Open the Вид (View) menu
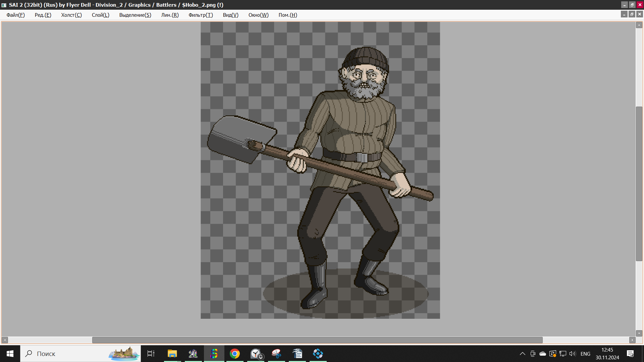This screenshot has width=644, height=362. pos(230,15)
